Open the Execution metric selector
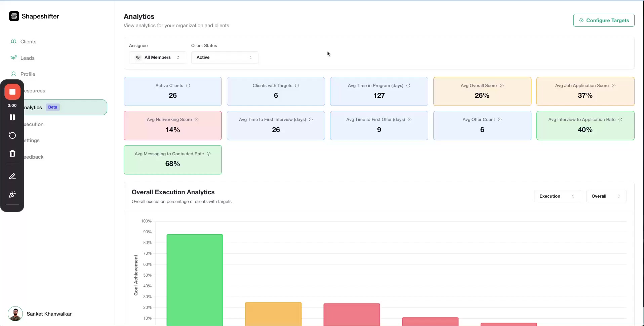 pos(557,196)
